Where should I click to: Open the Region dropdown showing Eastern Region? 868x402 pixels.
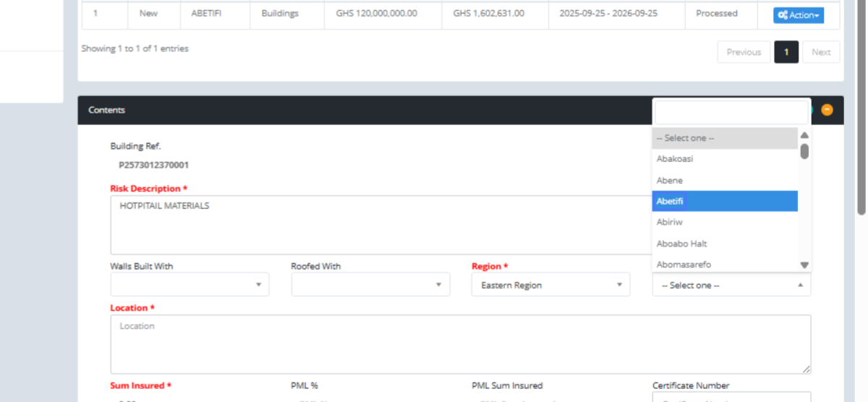coord(550,285)
